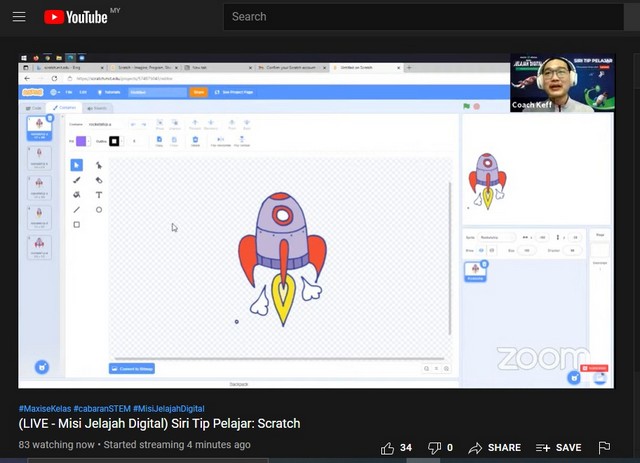Select the Brush tool in paint editor
The width and height of the screenshot is (640, 463).
pos(77,180)
